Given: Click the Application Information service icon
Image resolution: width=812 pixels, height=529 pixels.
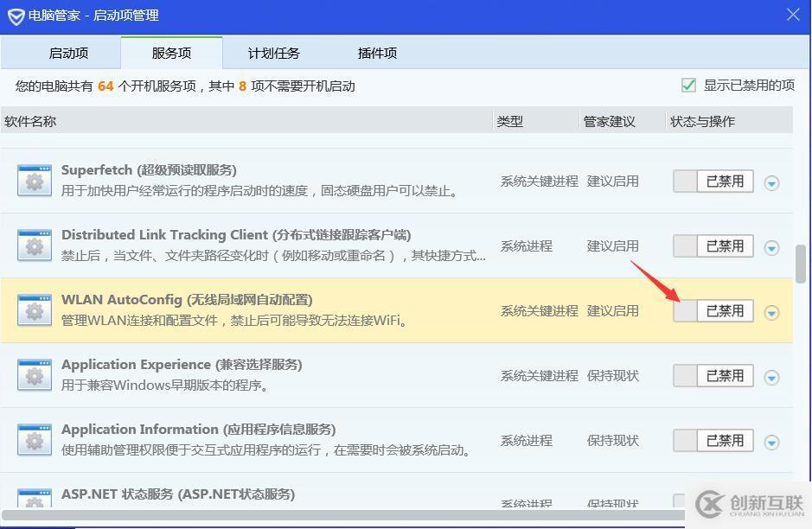Looking at the screenshot, I should 35,439.
